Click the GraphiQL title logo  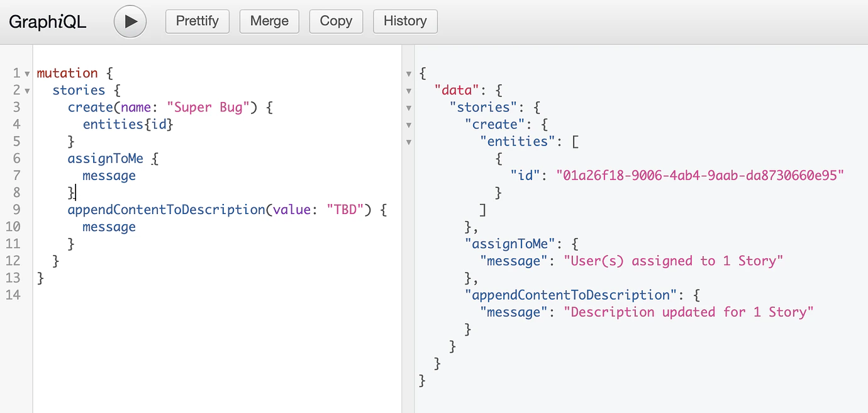click(47, 21)
